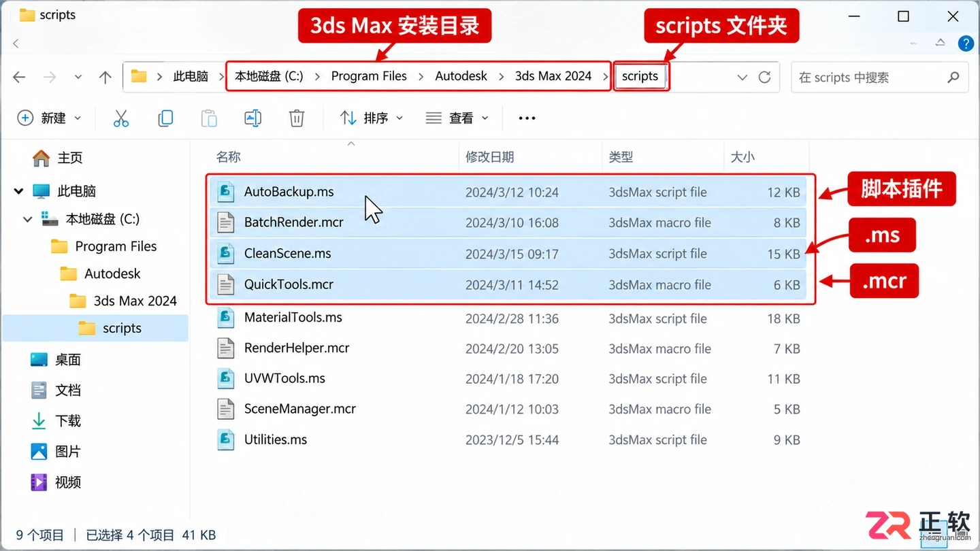The width and height of the screenshot is (980, 551).
Task: Click Autodesk in the address path
Action: 461,76
